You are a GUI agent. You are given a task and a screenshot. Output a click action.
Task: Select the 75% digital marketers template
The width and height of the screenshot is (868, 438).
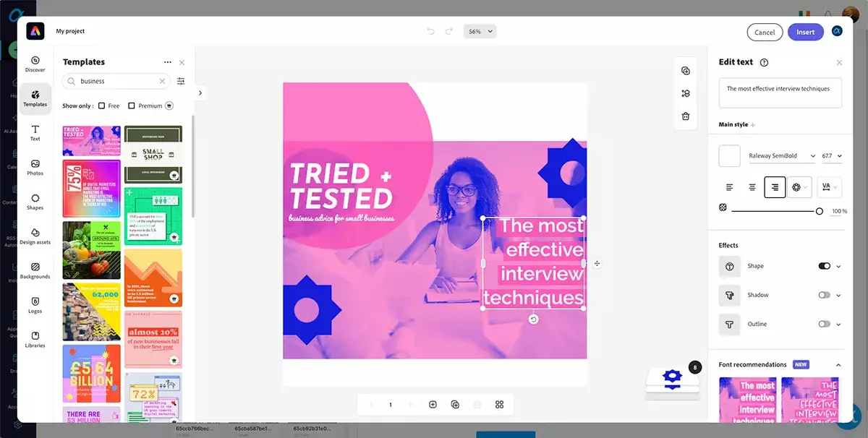[x=91, y=189]
